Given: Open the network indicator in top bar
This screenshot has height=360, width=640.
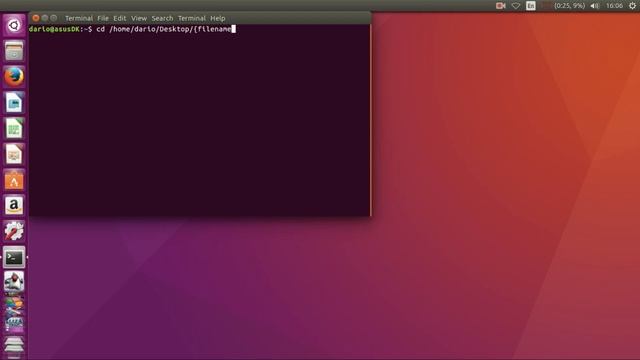Looking at the screenshot, I should [516, 6].
